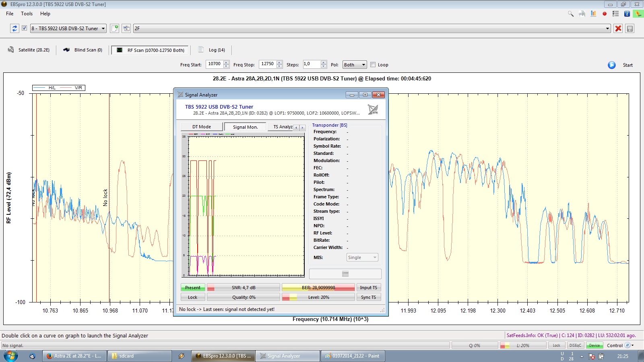Increase Freq Start with up stepper
The width and height of the screenshot is (644, 362).
pyautogui.click(x=226, y=62)
